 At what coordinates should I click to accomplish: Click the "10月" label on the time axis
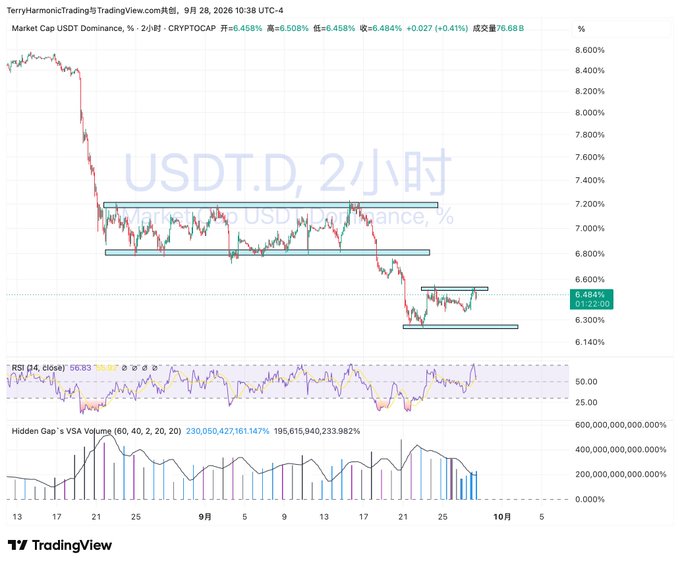point(502,517)
